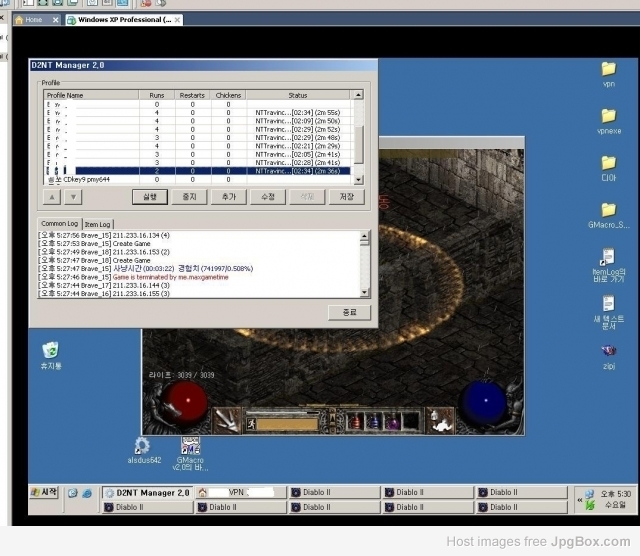
Task: Click the network tray icon
Action: pyautogui.click(x=589, y=494)
